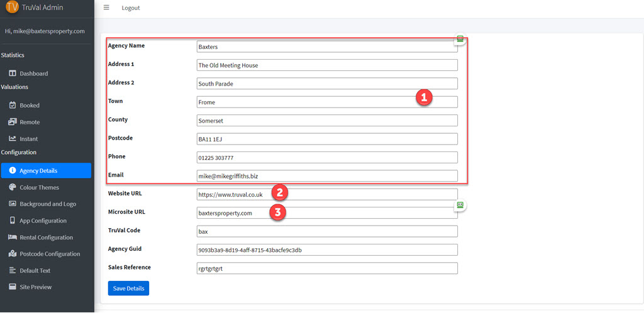
Task: Click the 'TruVal Code' label
Action: point(124,230)
